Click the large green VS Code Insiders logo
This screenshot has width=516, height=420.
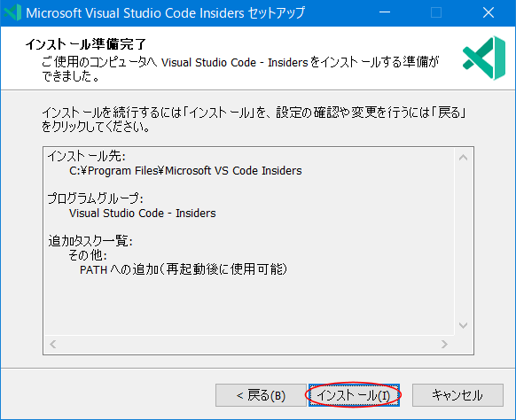click(484, 58)
